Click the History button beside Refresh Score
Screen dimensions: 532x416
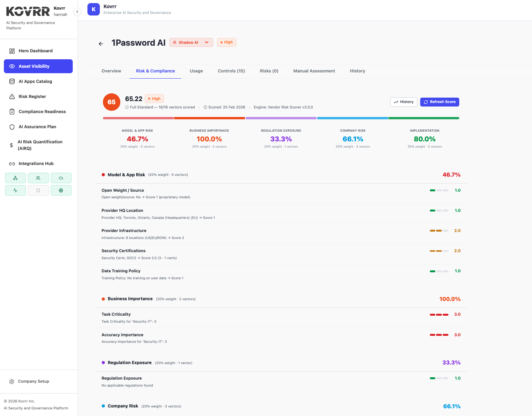pos(404,102)
